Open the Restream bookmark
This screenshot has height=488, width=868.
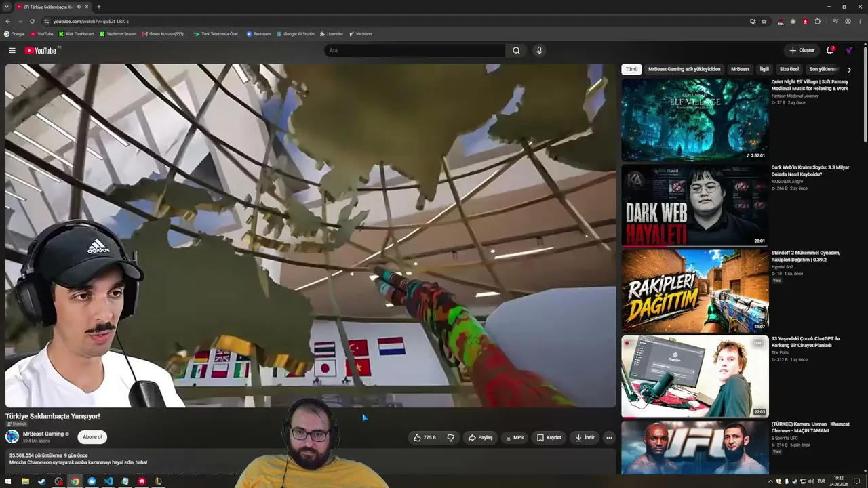point(258,34)
